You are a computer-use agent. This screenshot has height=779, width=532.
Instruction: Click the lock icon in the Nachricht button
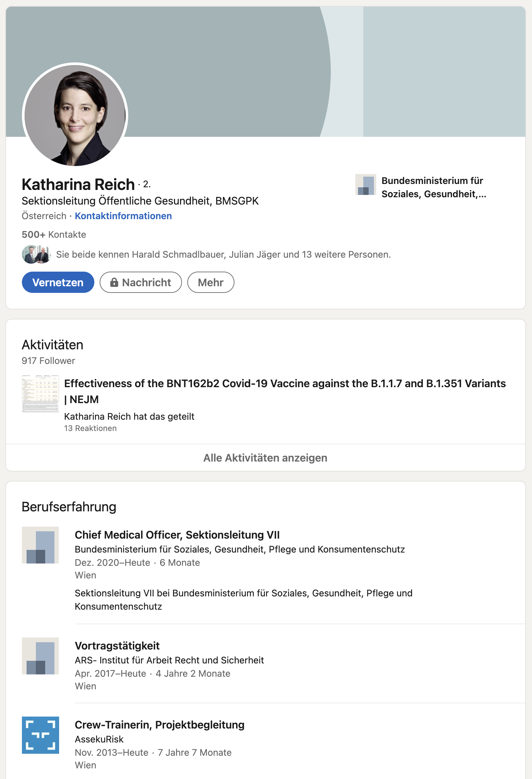(114, 282)
